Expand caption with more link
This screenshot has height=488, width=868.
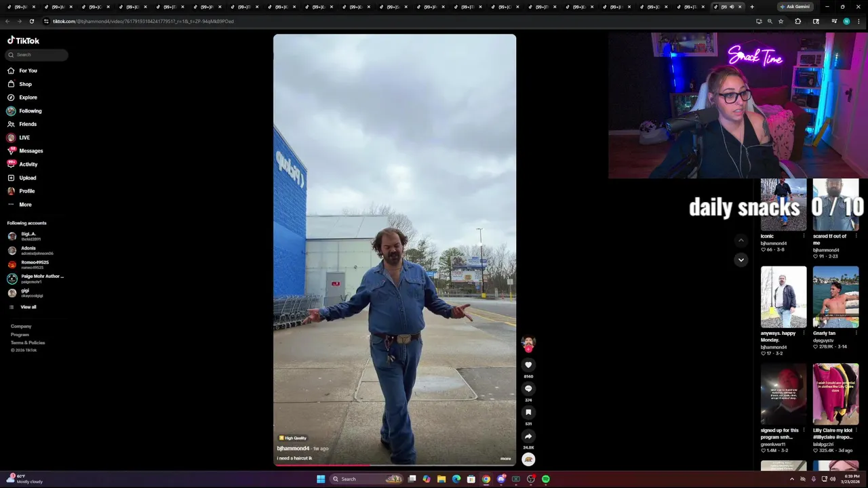(505, 459)
